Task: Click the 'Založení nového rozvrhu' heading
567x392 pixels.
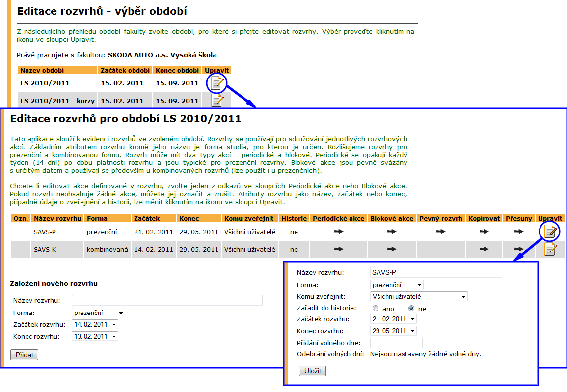Action: pos(54,283)
